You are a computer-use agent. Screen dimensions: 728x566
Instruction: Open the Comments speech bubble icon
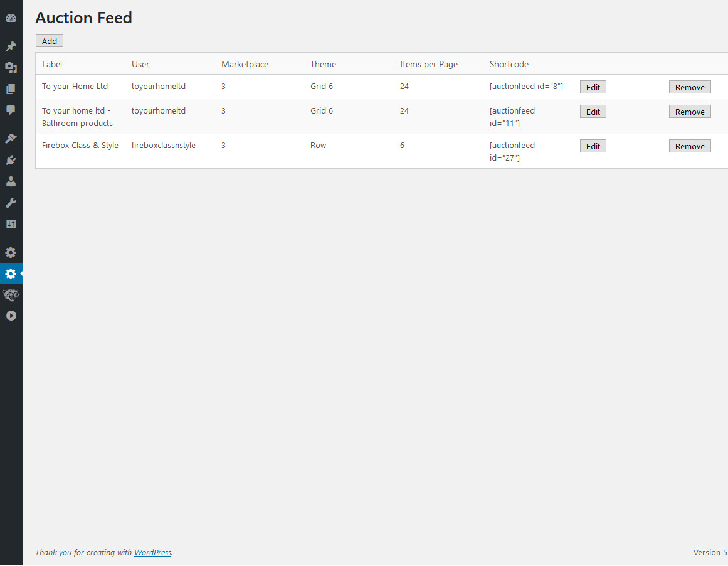coord(11,110)
